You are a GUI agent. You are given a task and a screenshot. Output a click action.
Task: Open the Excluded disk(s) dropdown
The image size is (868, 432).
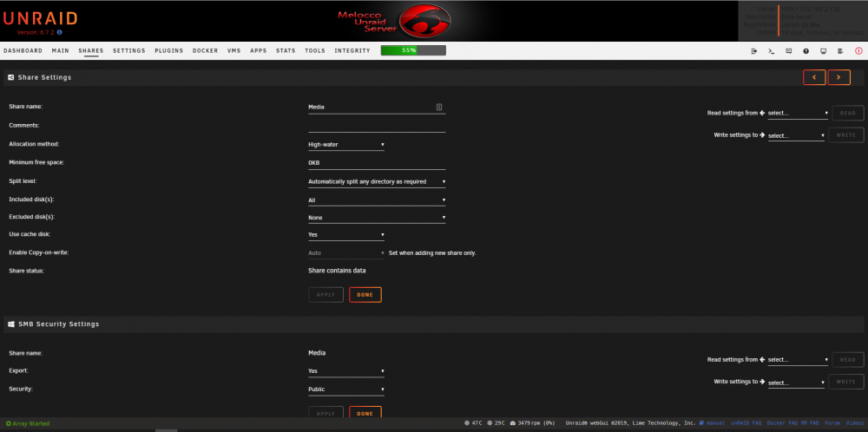pyautogui.click(x=377, y=218)
